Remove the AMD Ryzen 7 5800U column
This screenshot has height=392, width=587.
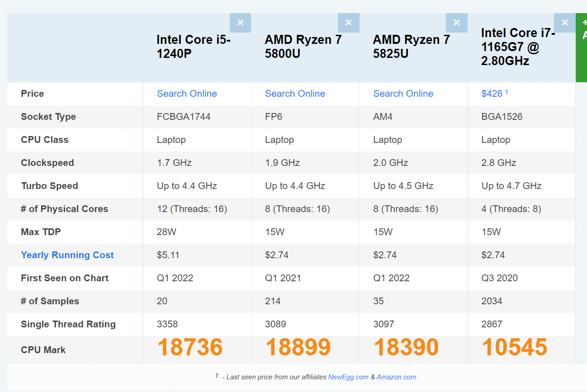point(348,22)
